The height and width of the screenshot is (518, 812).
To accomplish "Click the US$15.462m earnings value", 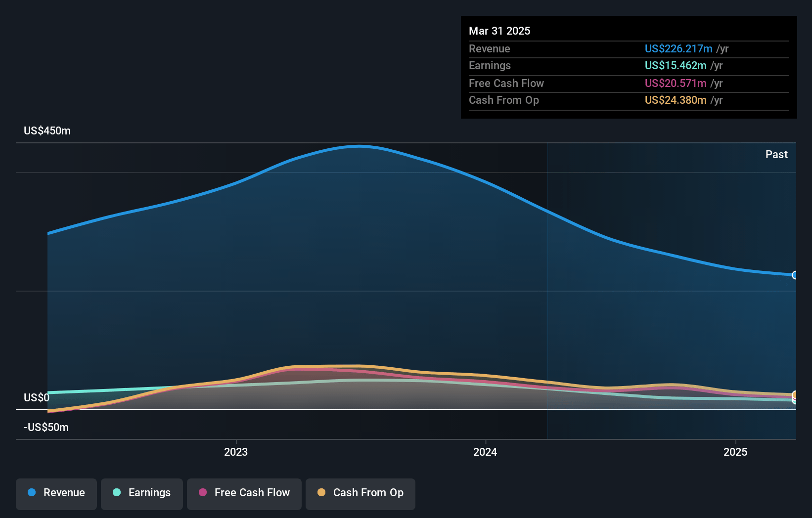I will 676,65.
